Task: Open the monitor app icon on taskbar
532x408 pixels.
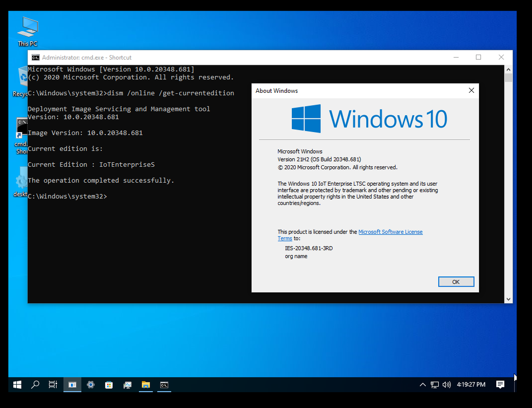Action: pyautogui.click(x=127, y=385)
